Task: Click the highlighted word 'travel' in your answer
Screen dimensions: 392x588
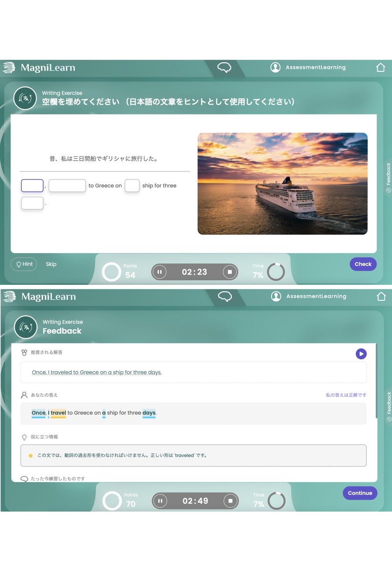Action: (x=58, y=413)
